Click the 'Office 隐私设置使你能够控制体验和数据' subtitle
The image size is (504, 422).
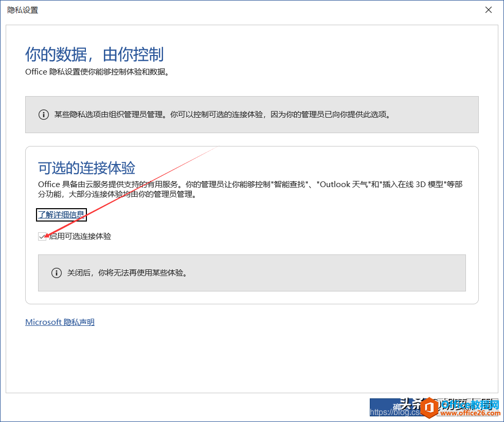pos(97,72)
